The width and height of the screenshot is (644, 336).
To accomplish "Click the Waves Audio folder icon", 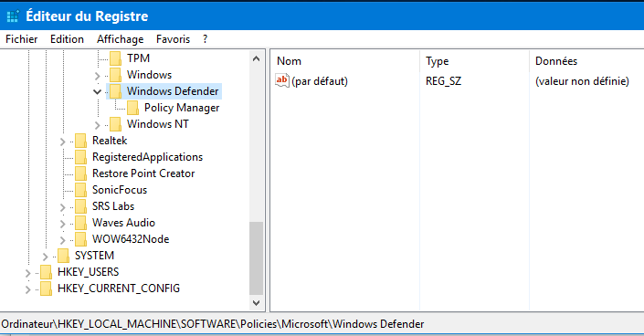I will (81, 223).
